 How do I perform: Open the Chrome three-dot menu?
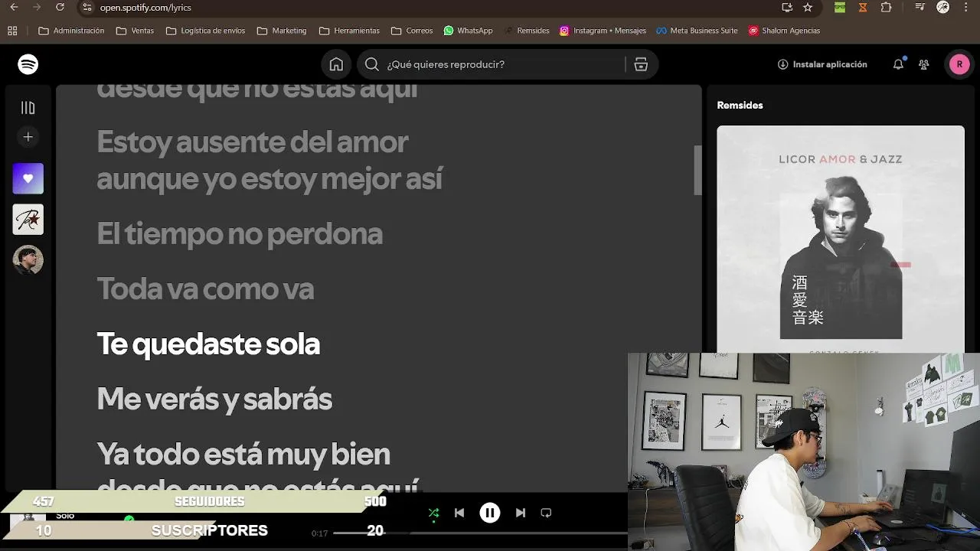click(966, 8)
